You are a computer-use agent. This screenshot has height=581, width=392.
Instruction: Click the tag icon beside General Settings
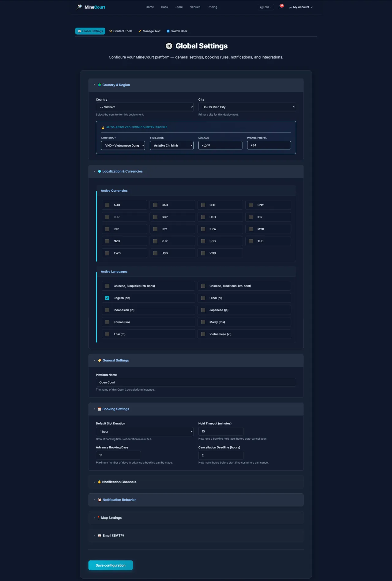100,361
